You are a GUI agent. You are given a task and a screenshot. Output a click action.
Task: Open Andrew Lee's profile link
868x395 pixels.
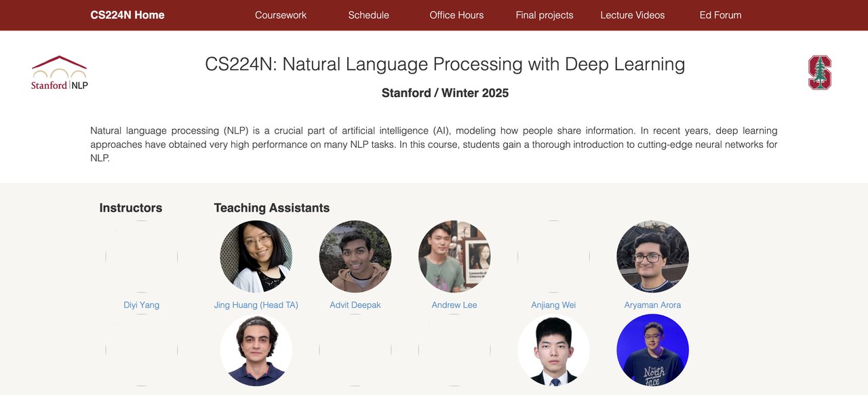454,305
